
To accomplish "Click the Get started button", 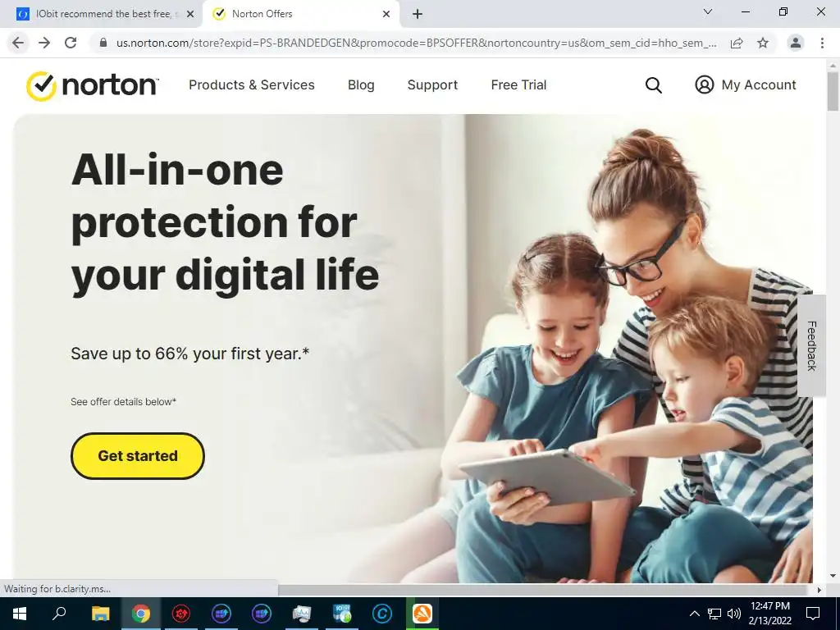I will point(138,456).
